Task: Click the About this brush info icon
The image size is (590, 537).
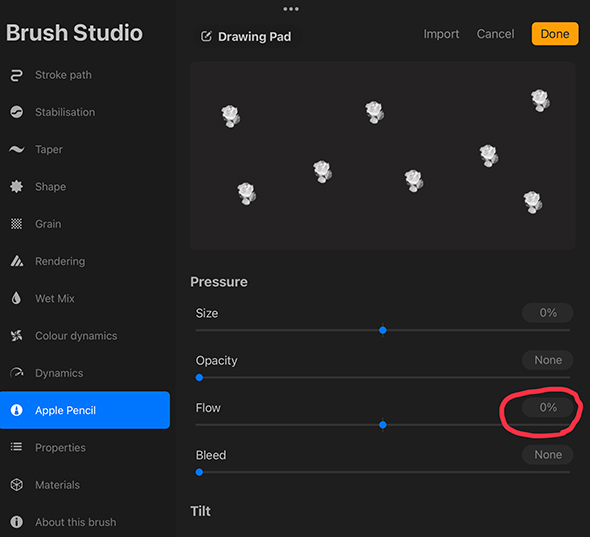Action: point(16,522)
